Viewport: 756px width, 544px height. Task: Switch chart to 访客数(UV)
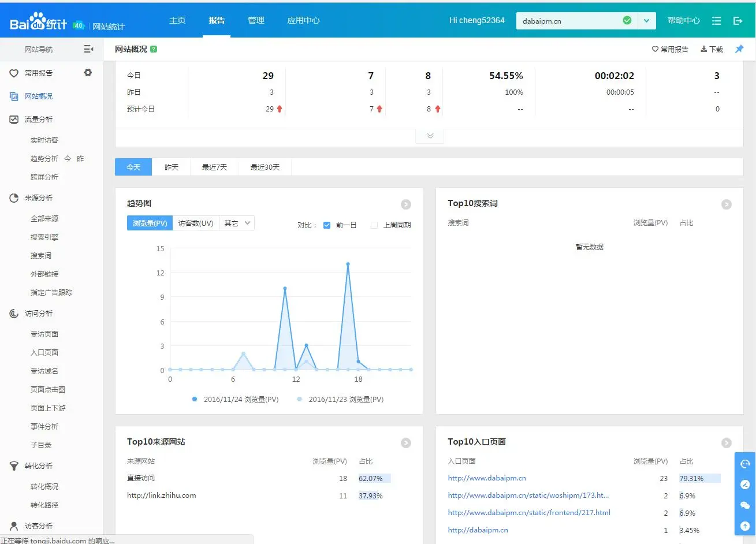coord(196,223)
